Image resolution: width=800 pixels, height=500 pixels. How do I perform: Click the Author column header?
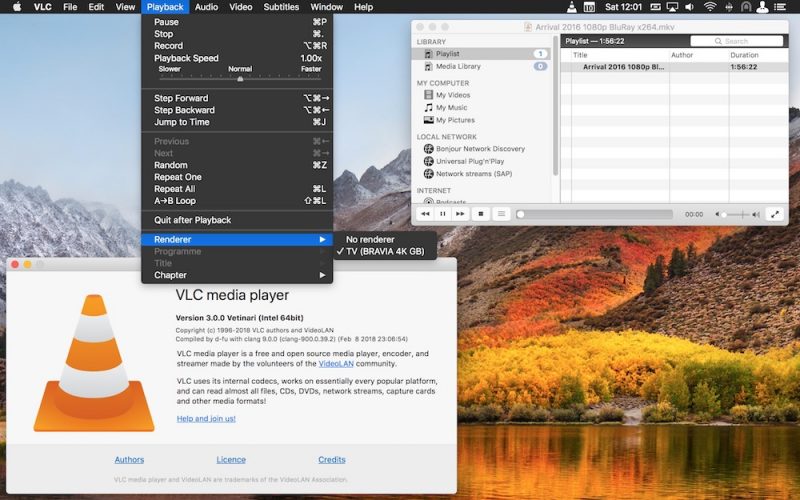pos(699,55)
